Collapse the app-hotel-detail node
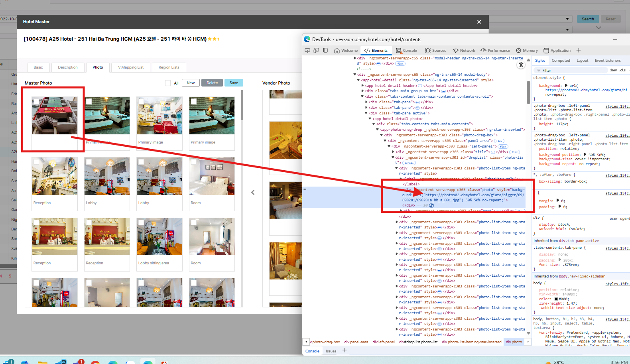This screenshot has height=364, width=630. point(358,80)
